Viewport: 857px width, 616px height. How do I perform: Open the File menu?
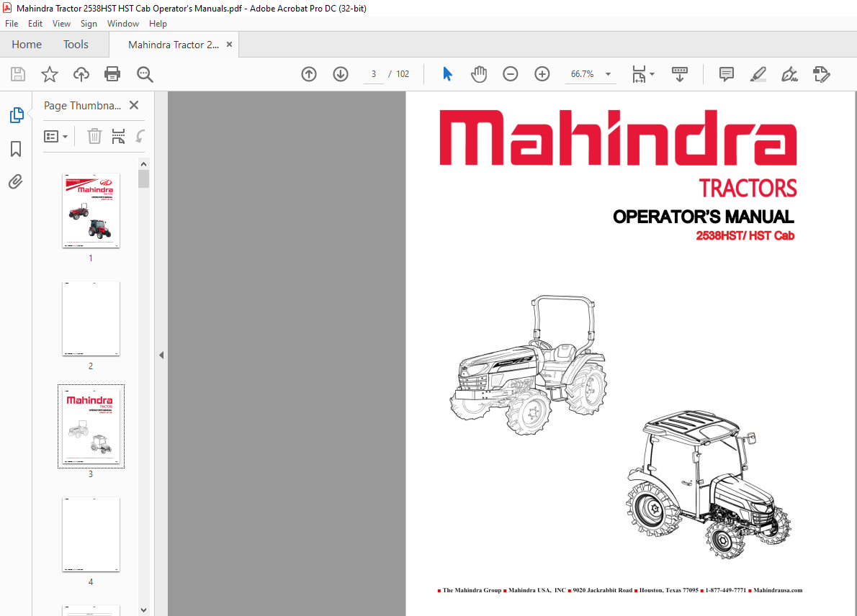(12, 24)
